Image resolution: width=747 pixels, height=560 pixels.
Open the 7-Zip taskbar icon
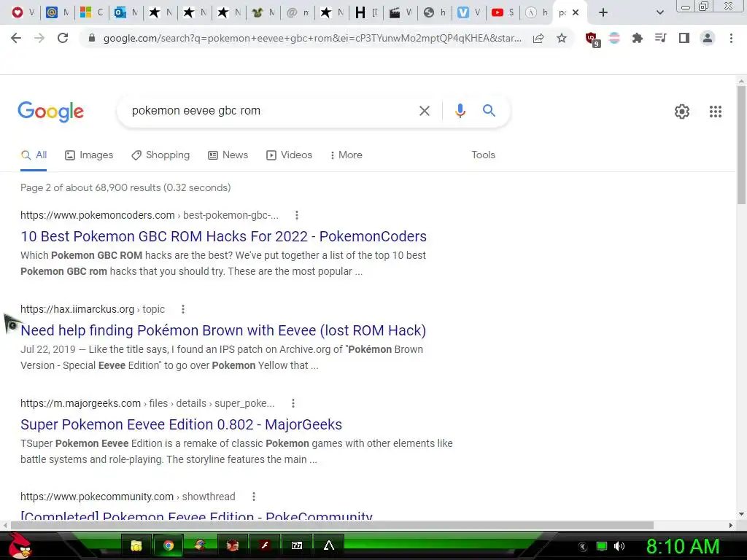[297, 545]
